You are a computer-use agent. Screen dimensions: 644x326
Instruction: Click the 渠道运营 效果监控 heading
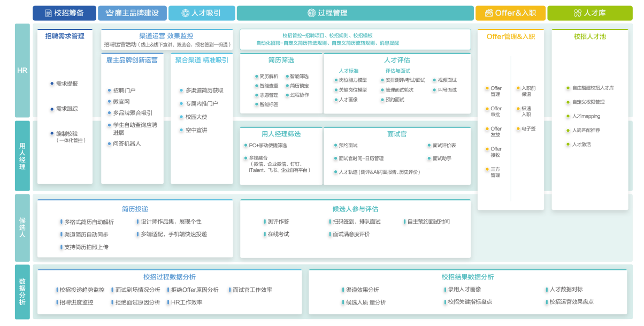(x=166, y=35)
